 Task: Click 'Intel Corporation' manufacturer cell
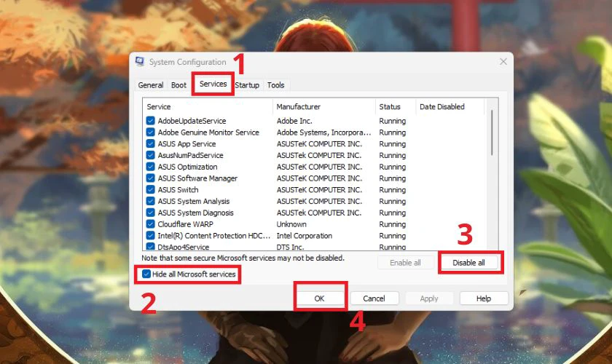coord(305,236)
